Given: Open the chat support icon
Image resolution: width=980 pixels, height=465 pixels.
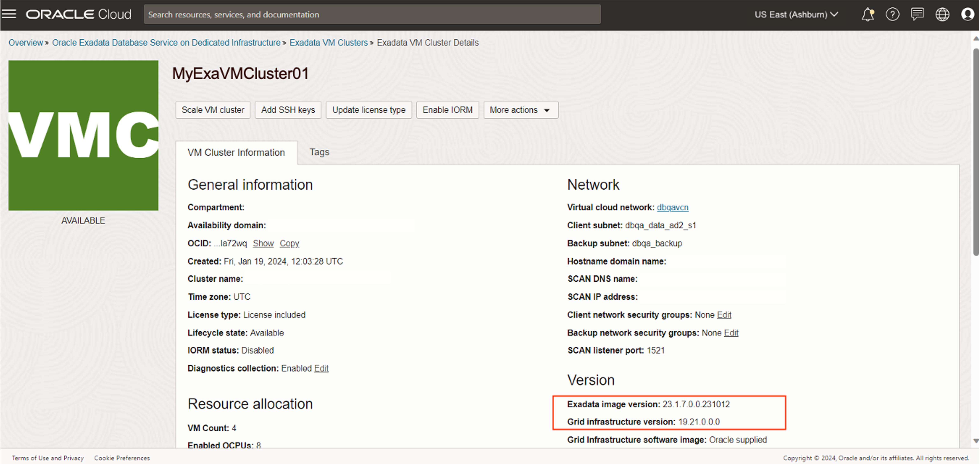Looking at the screenshot, I should click(917, 14).
